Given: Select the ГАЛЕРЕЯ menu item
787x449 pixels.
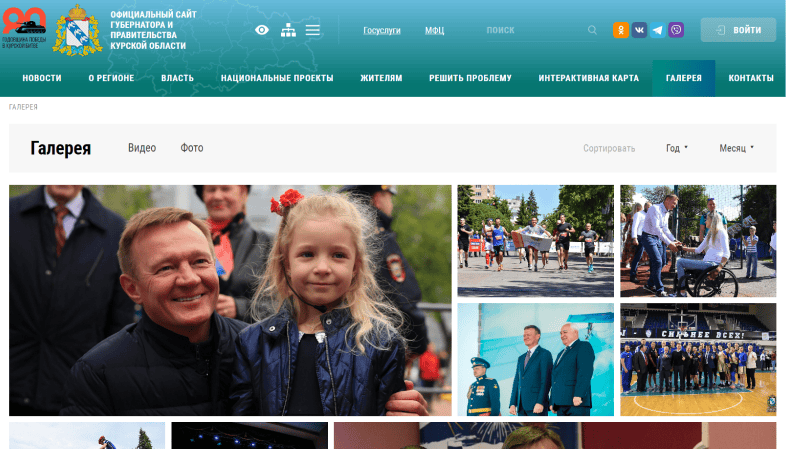Looking at the screenshot, I should [x=684, y=78].
